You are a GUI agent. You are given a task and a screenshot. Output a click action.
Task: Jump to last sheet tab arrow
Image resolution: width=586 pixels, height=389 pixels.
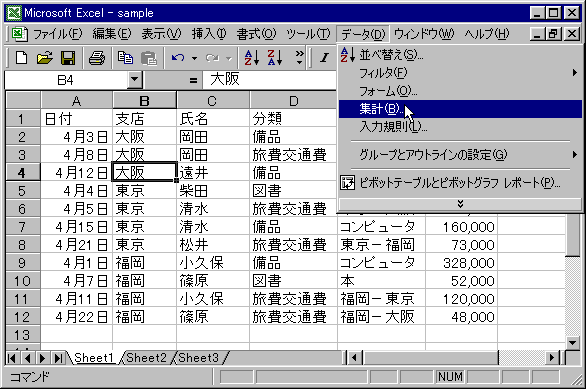point(58,358)
